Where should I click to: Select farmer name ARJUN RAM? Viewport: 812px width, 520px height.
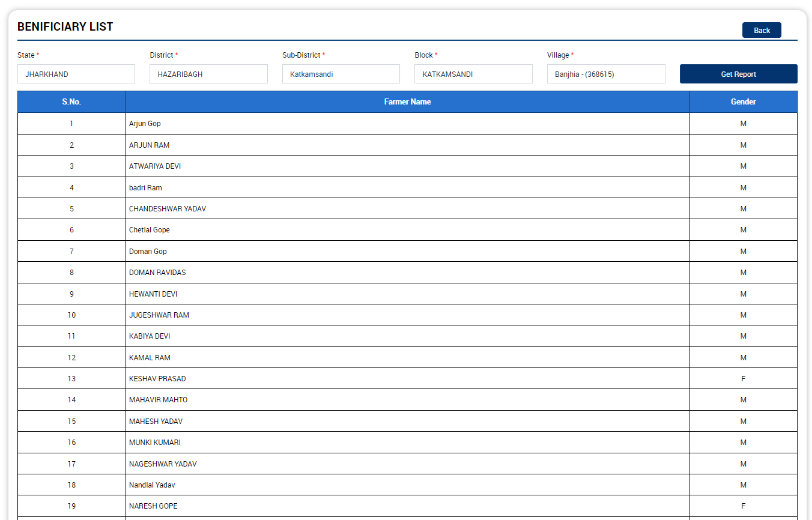click(149, 145)
